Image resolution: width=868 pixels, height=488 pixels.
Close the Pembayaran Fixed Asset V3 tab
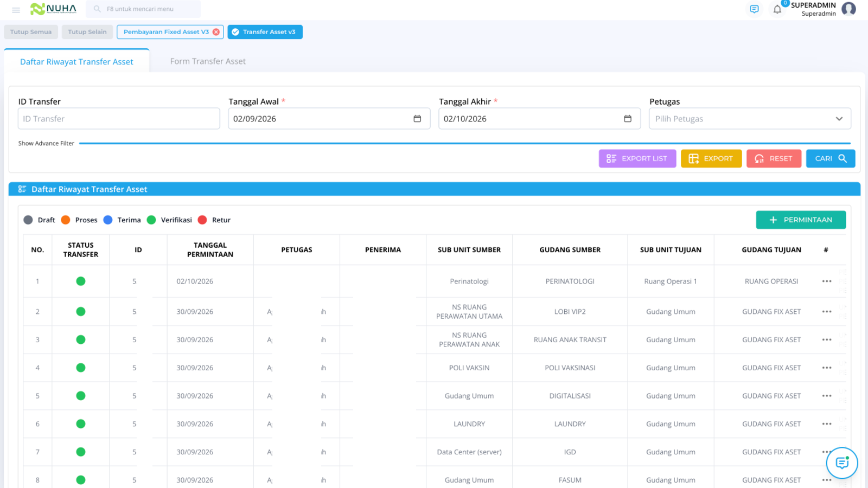pos(216,32)
